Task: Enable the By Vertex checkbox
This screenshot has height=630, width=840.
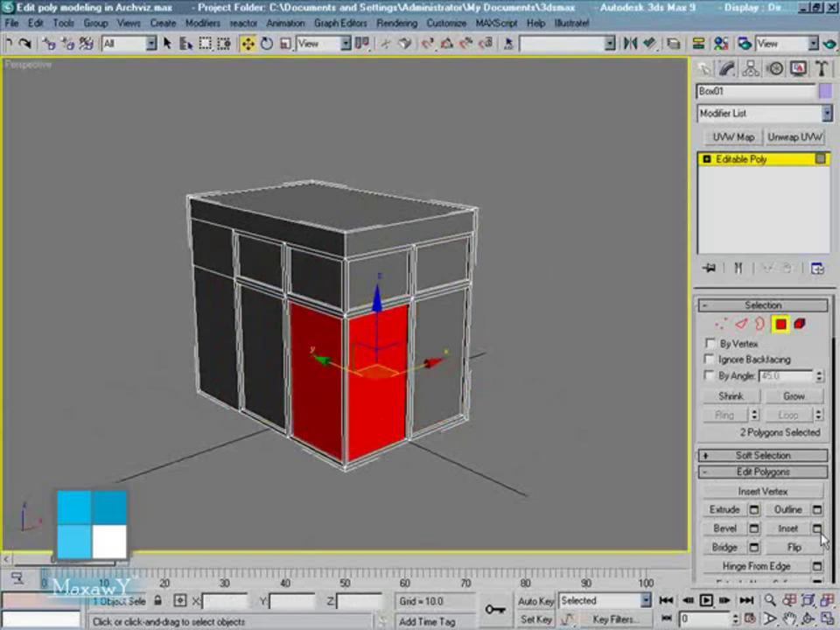Action: point(710,343)
